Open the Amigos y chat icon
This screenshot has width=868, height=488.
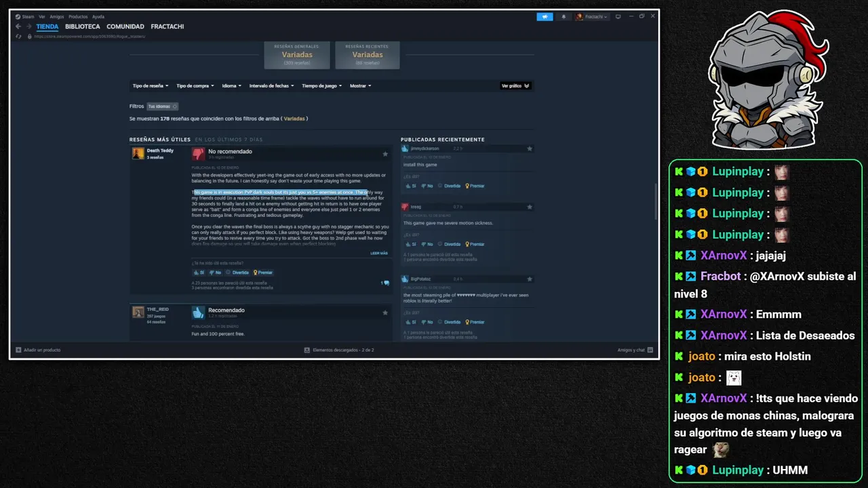(x=650, y=350)
